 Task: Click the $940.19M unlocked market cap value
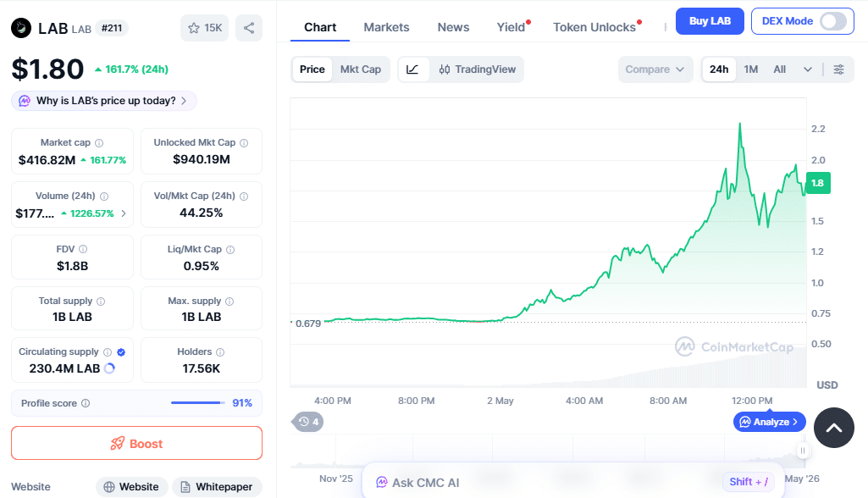(x=202, y=159)
